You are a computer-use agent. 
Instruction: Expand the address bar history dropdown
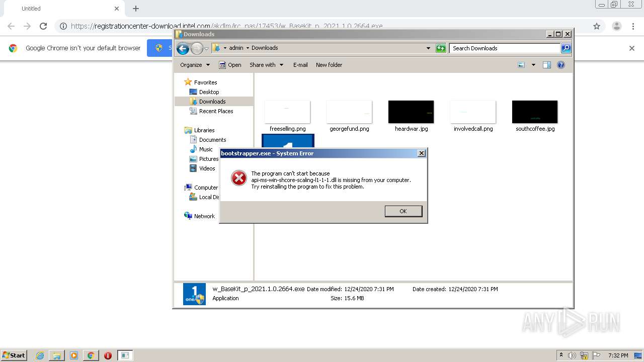tap(428, 48)
